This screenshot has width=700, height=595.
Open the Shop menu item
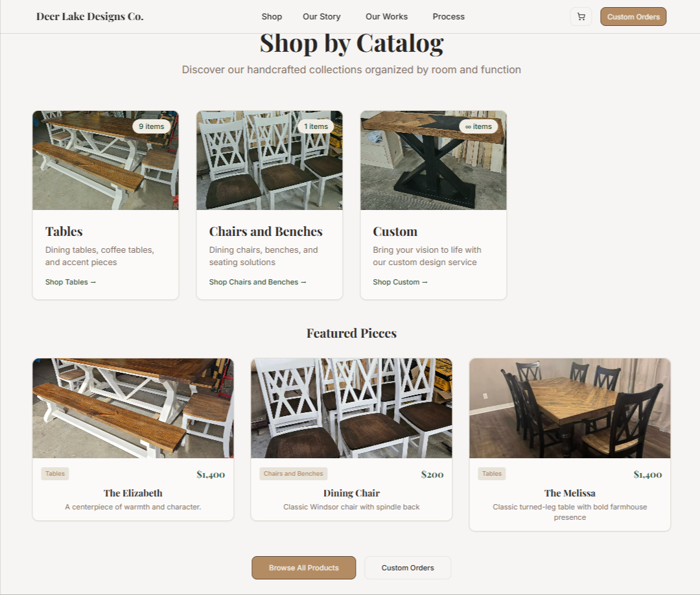[x=272, y=16]
